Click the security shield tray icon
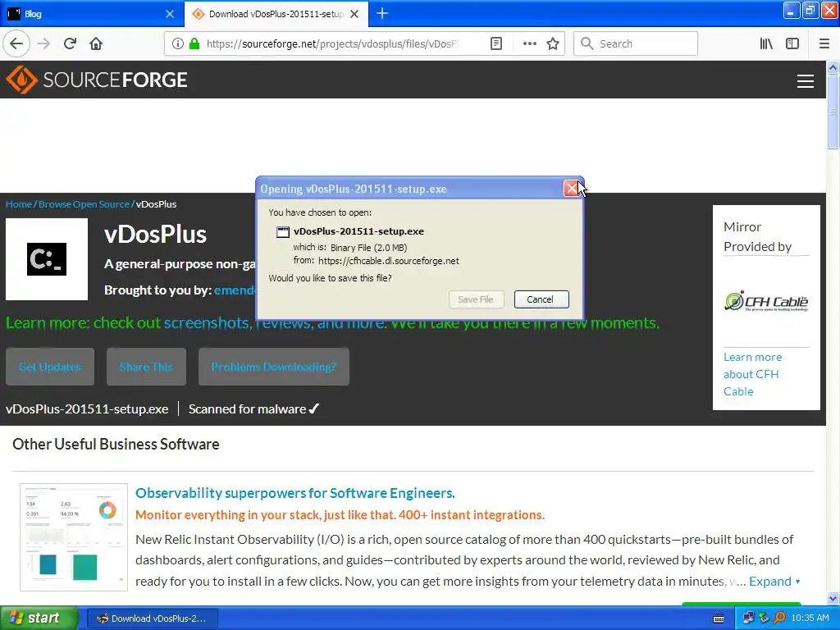 point(764,619)
